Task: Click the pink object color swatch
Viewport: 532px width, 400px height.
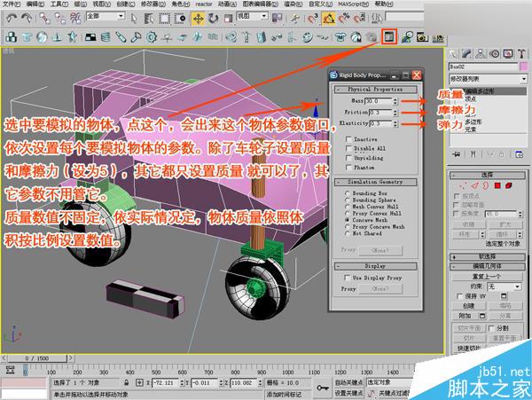Action: click(x=524, y=67)
